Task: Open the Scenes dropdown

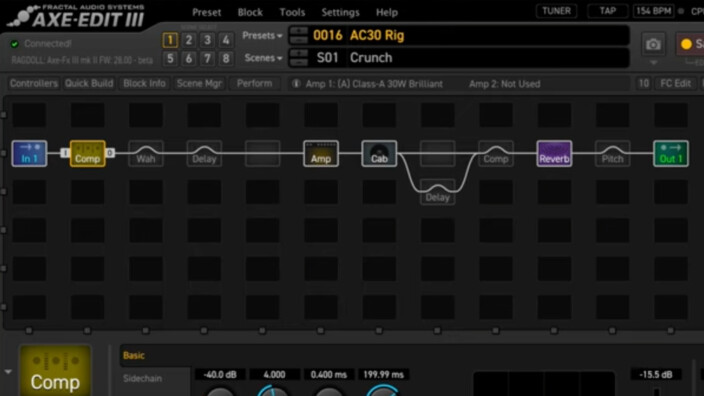Action: tap(264, 58)
